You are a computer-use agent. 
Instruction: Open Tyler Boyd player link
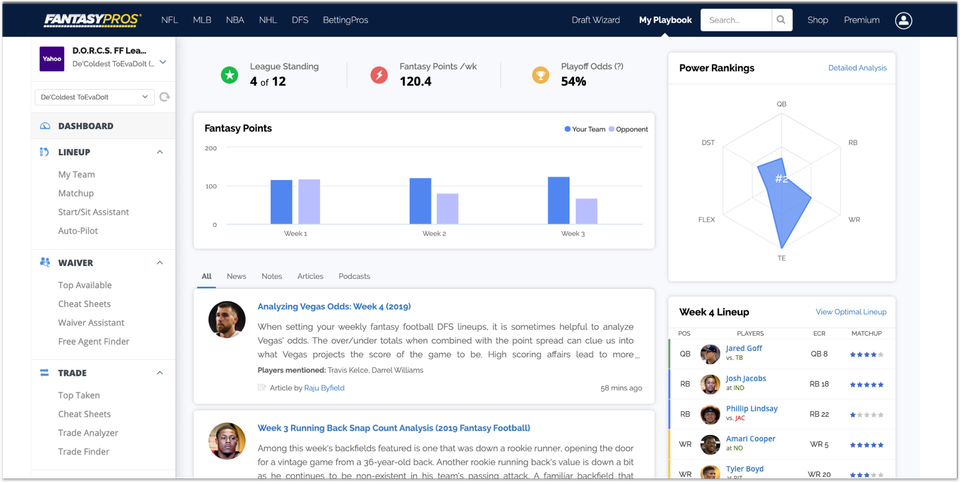click(x=745, y=469)
